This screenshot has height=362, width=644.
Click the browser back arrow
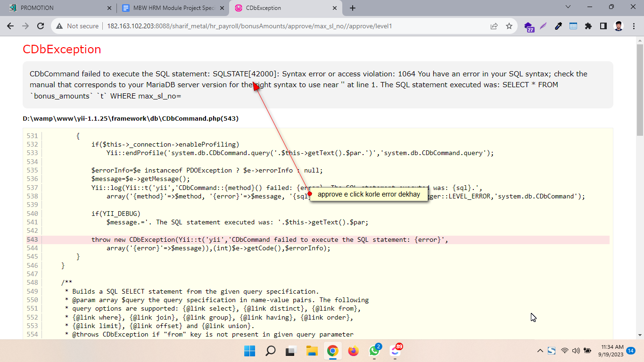point(10,26)
